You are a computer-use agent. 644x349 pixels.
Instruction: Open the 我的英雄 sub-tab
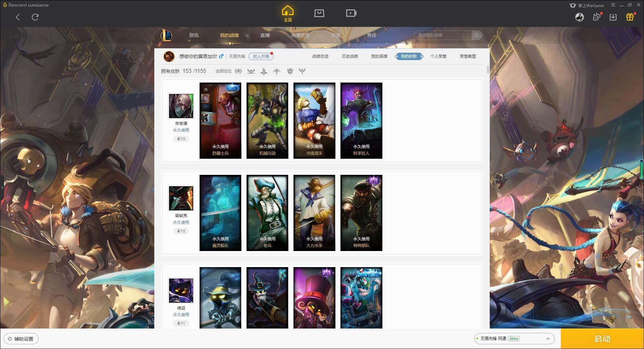[x=379, y=56]
